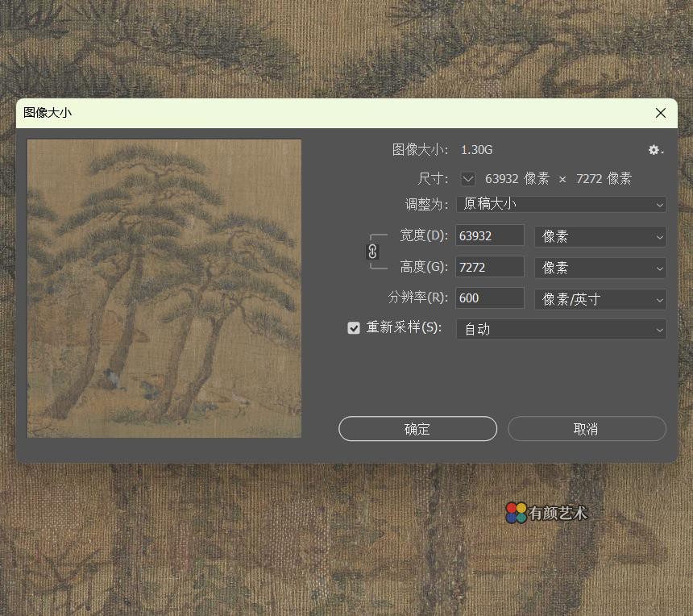Open the resampling method 自动 dropdown

(562, 330)
